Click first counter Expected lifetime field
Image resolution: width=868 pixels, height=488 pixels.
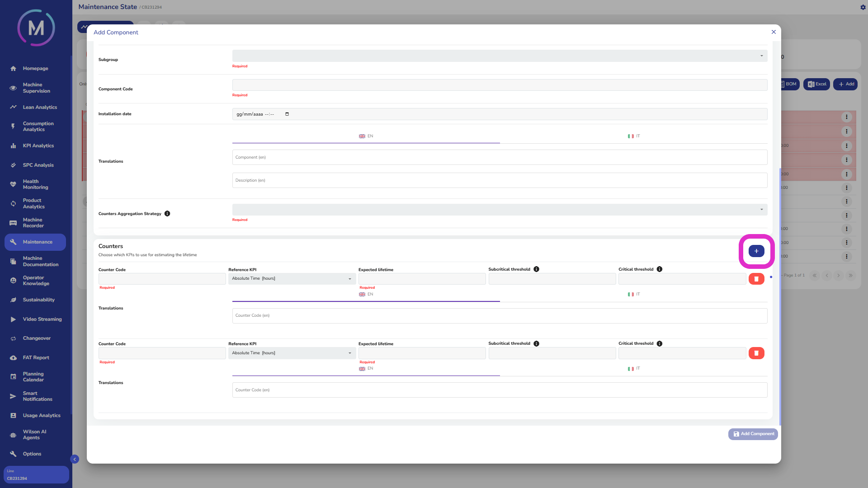pos(422,279)
